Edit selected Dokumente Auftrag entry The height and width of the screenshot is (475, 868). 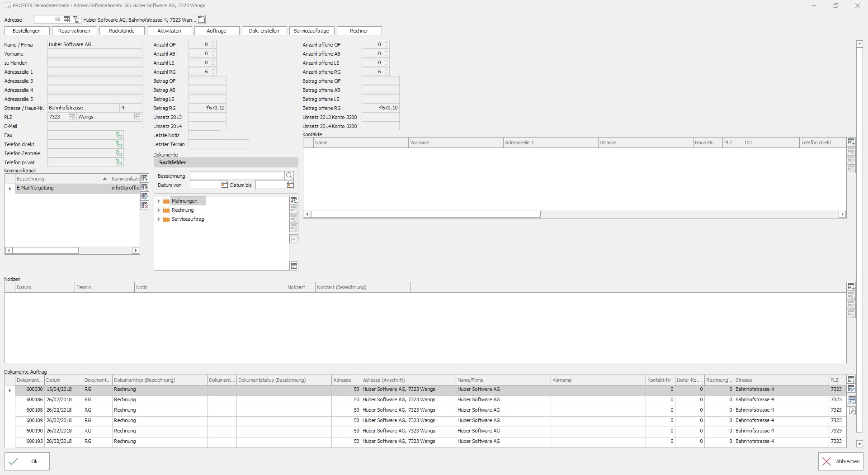851,389
